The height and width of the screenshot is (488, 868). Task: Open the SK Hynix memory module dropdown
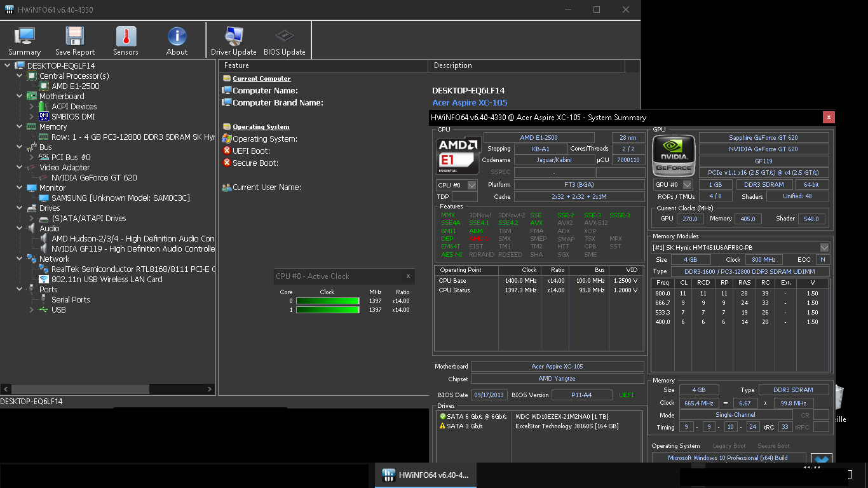824,248
